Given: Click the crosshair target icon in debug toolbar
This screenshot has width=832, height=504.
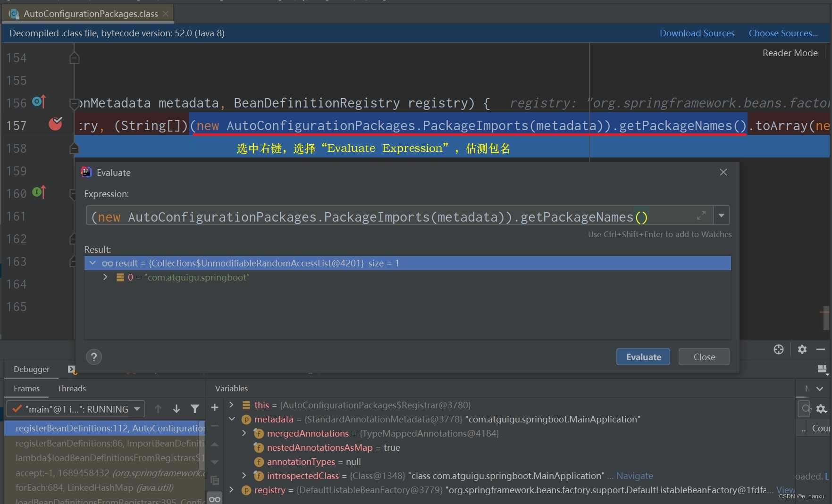Looking at the screenshot, I should (779, 349).
